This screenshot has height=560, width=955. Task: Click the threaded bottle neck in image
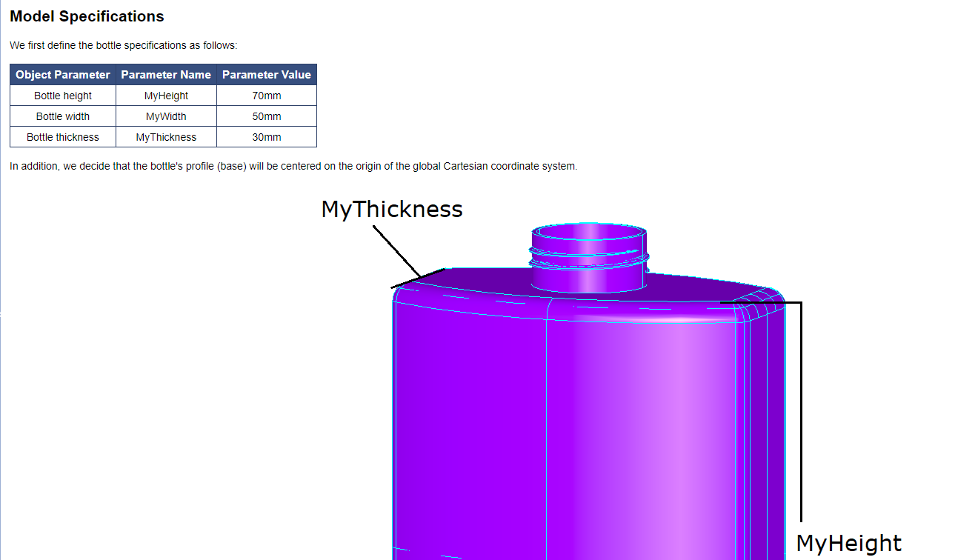pyautogui.click(x=588, y=256)
